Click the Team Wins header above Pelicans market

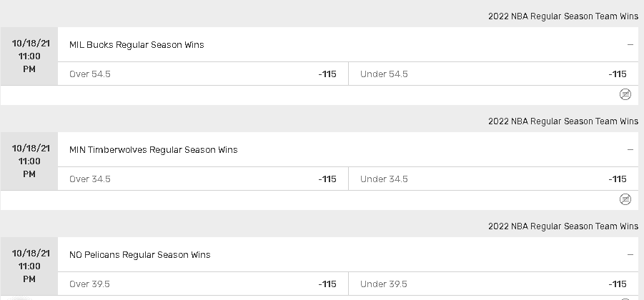click(x=563, y=226)
